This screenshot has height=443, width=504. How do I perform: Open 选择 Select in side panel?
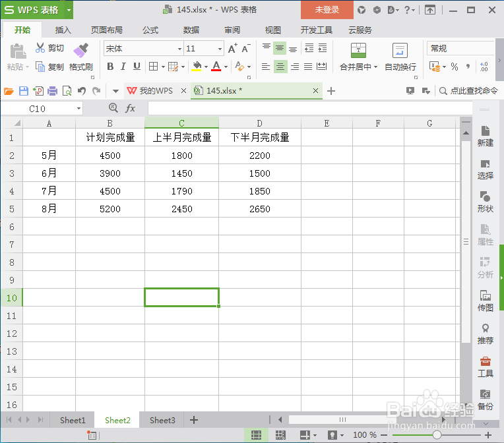pyautogui.click(x=485, y=169)
